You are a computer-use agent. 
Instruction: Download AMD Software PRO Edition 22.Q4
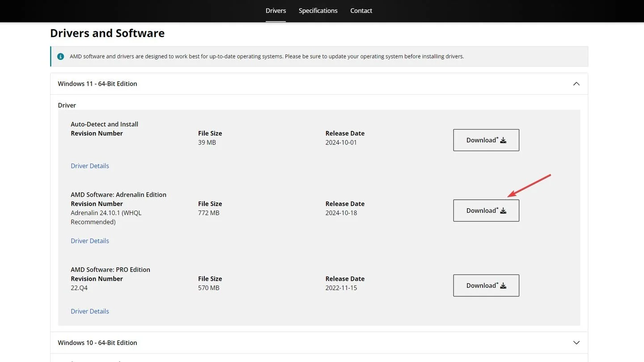pos(486,286)
